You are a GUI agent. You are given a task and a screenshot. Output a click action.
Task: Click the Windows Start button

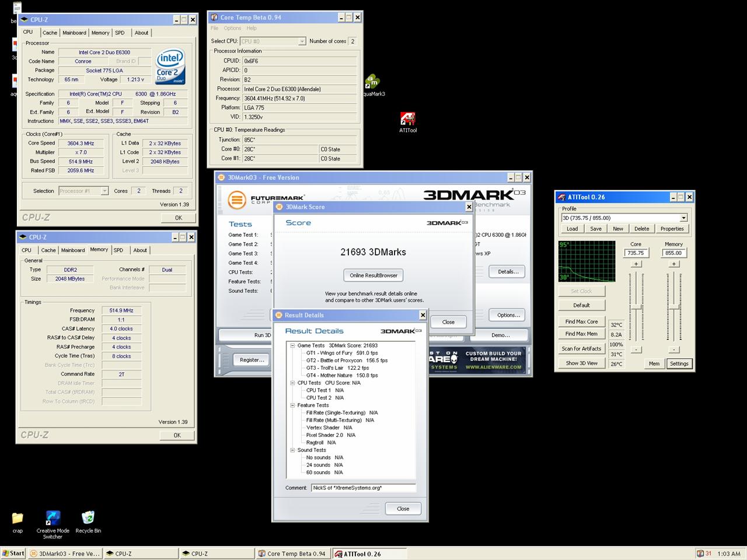13,554
